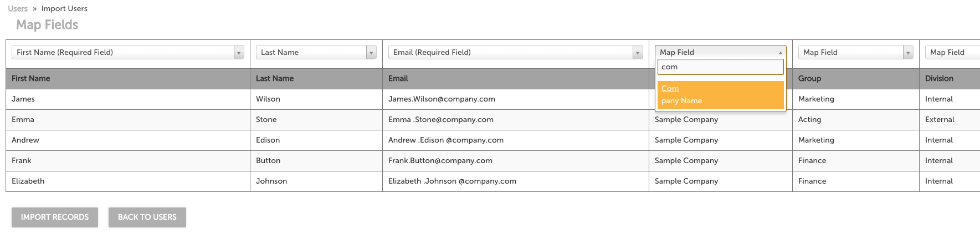Click the Back to Users button
980x233 pixels.
pyautogui.click(x=147, y=217)
